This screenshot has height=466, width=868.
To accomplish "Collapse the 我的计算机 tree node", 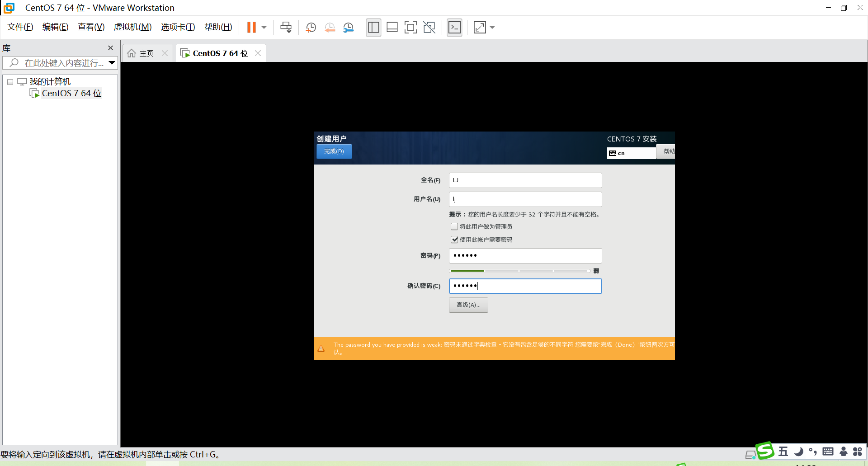I will (10, 82).
